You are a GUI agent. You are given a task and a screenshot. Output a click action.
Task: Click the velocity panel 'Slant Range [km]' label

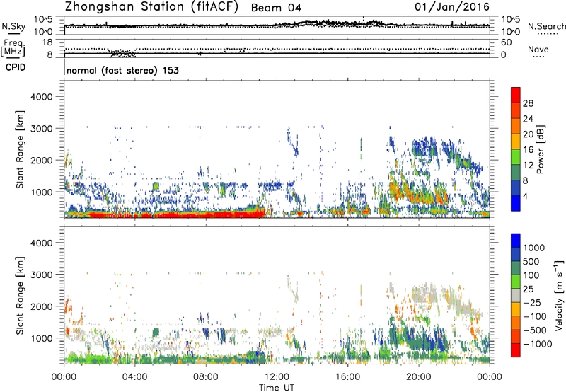[x=20, y=295]
